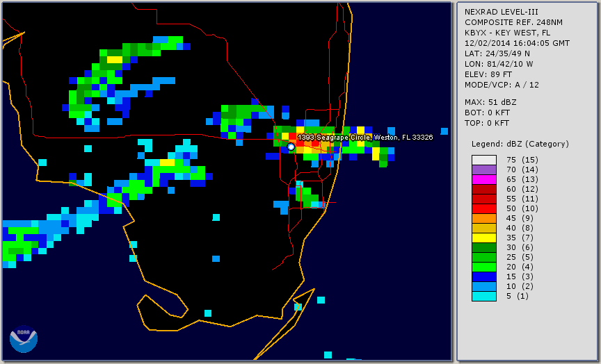This screenshot has height=364, width=601.
Task: Click the 'KBYX - KEY WEST, FL' text
Action: click(508, 33)
